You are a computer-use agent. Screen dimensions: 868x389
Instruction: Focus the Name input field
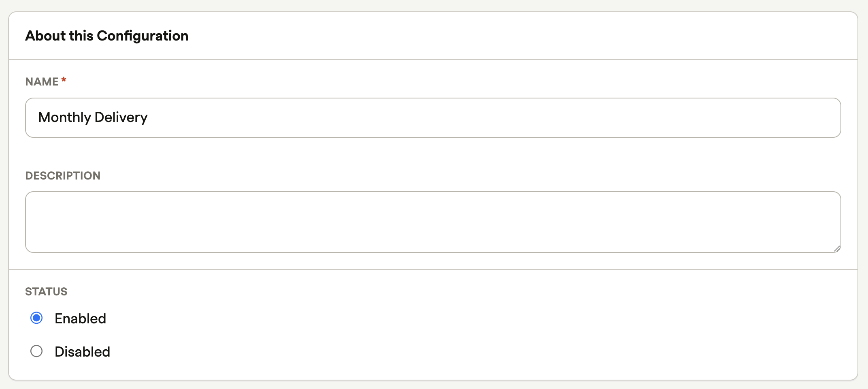(433, 118)
